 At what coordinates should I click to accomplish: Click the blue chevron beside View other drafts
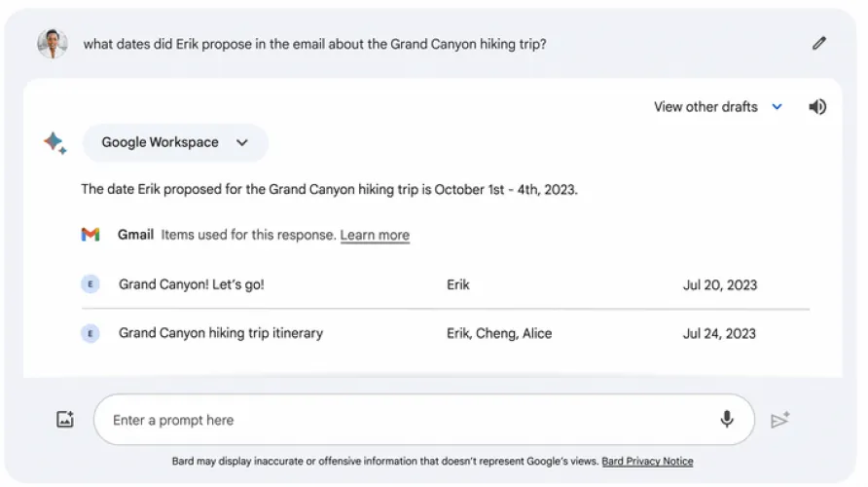coord(777,107)
